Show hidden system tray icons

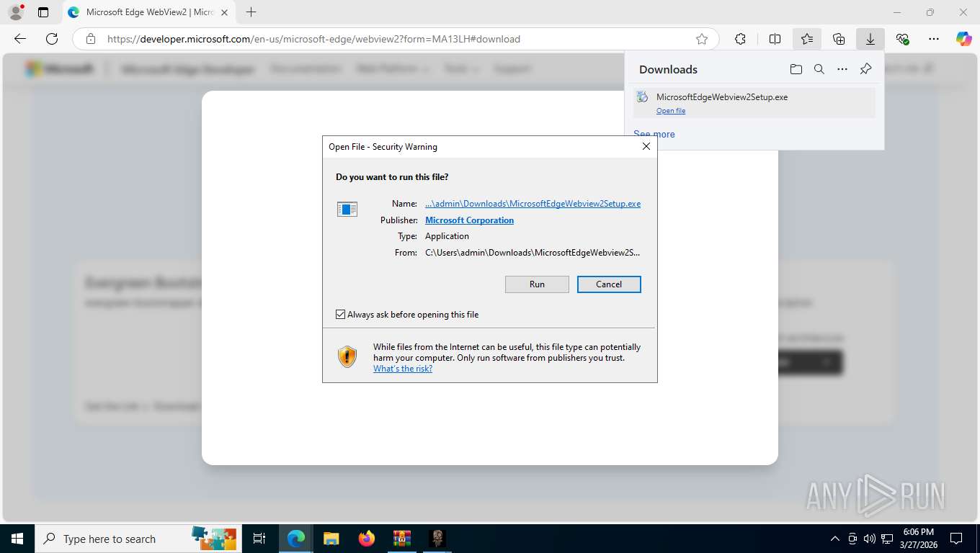click(835, 539)
